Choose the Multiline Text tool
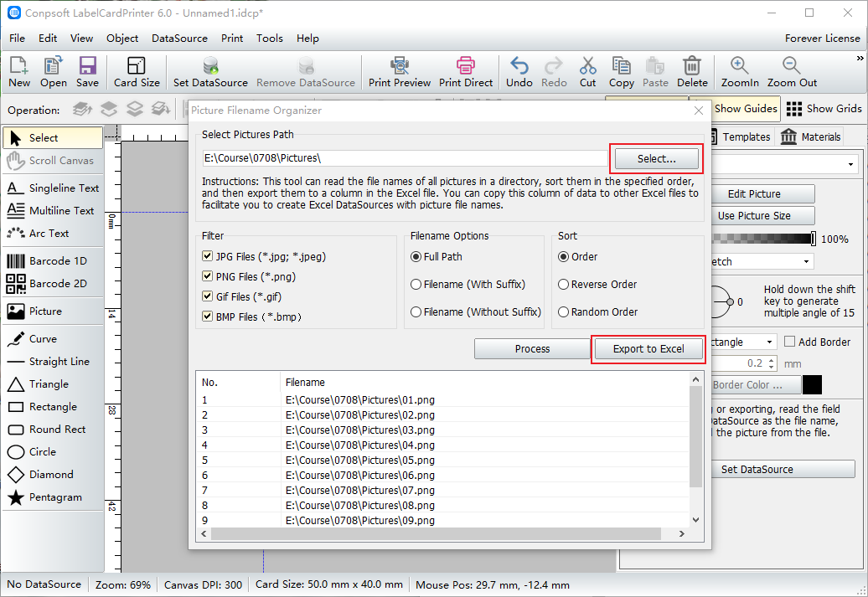The width and height of the screenshot is (868, 597). point(53,211)
